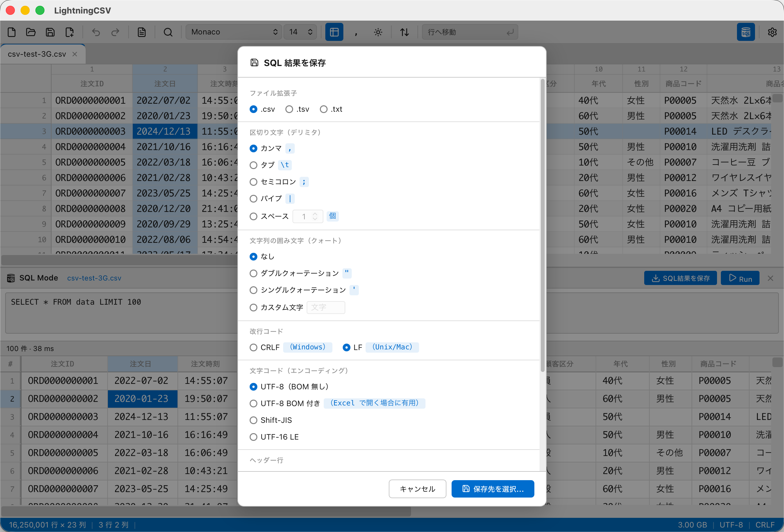Close the csv-test-3G.csv tab
This screenshot has width=784, height=532.
coord(75,54)
